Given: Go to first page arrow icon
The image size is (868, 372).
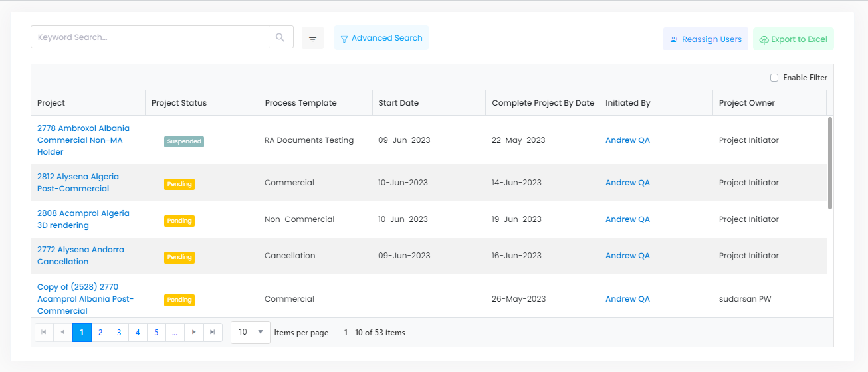Looking at the screenshot, I should (x=44, y=332).
